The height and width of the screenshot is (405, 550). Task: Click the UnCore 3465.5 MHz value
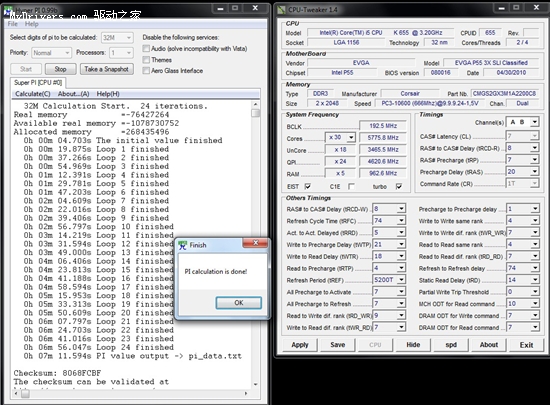pyautogui.click(x=383, y=149)
